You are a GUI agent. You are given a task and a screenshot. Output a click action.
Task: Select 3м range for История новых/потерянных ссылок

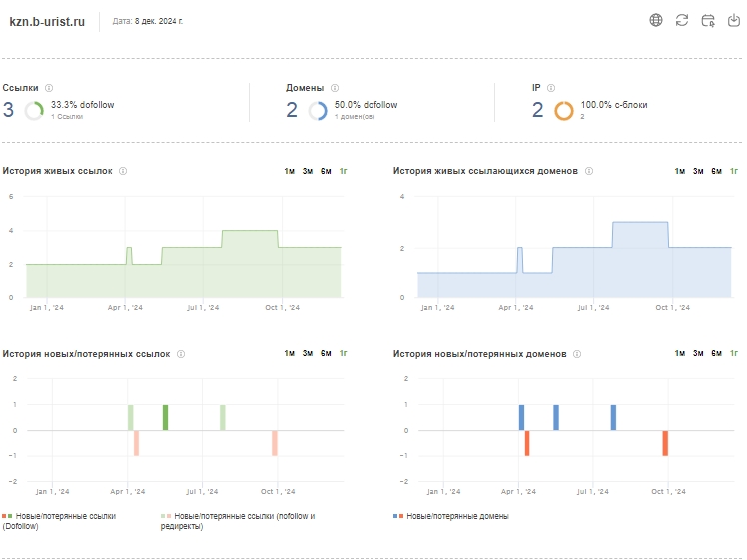point(308,353)
